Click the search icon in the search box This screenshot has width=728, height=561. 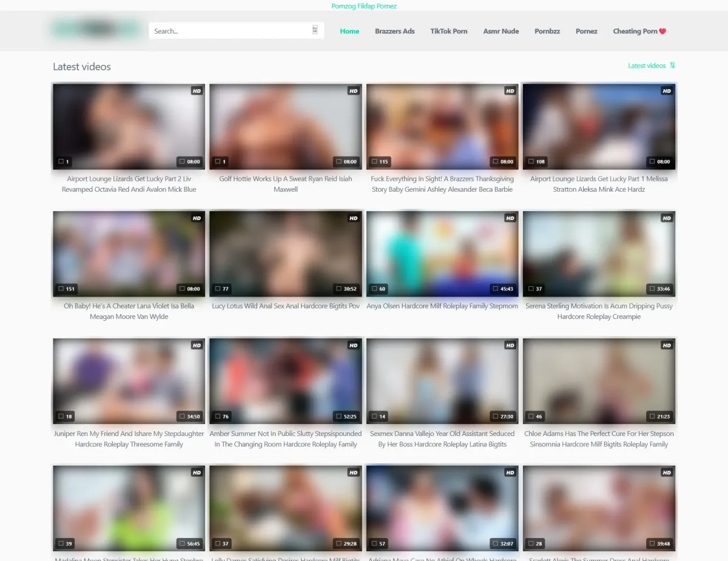point(315,30)
